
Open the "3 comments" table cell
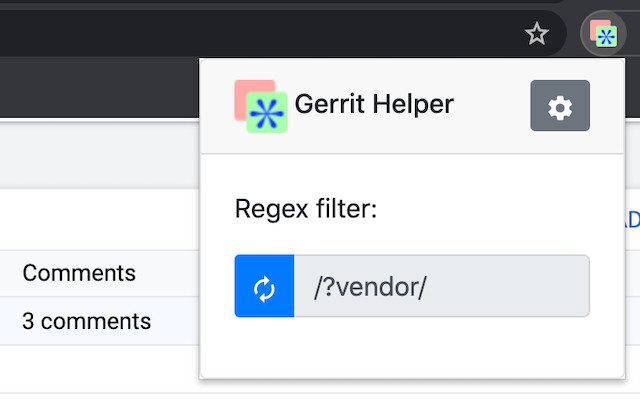pyautogui.click(x=87, y=321)
